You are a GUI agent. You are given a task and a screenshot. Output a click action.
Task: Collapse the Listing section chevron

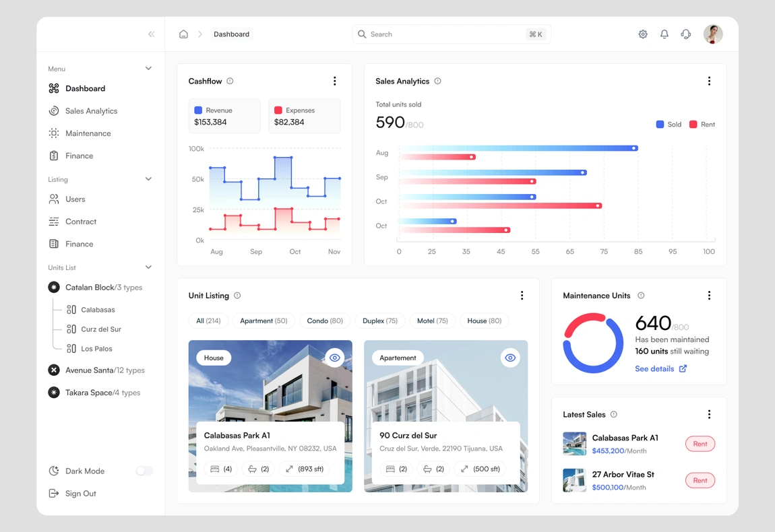tap(148, 179)
